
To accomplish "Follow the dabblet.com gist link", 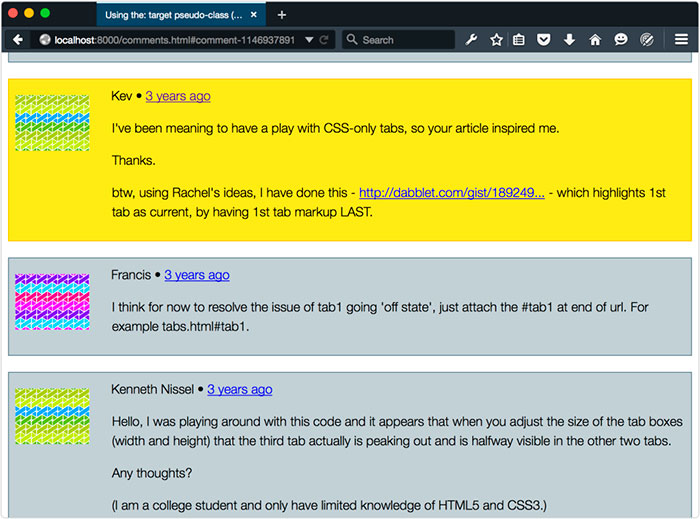I will click(x=451, y=192).
